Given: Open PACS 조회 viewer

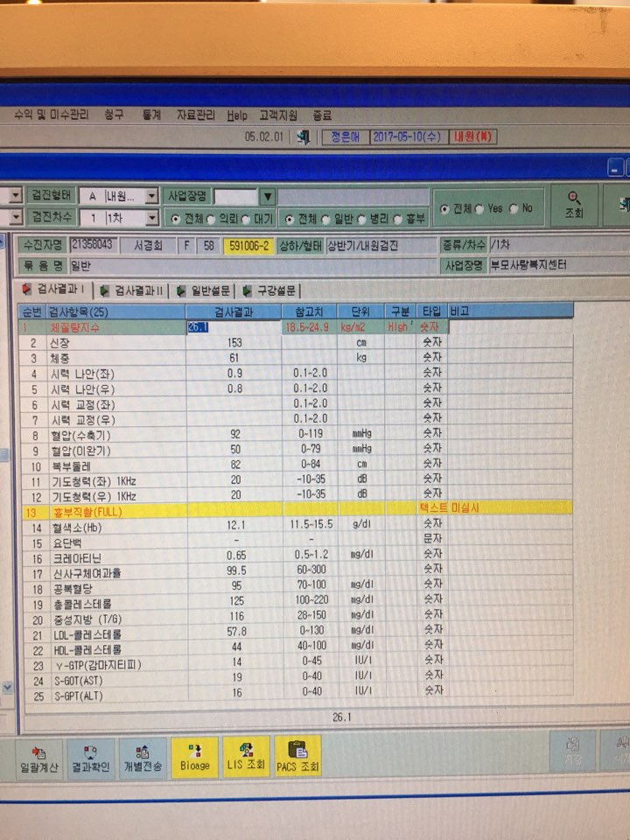Looking at the screenshot, I should point(297,756).
